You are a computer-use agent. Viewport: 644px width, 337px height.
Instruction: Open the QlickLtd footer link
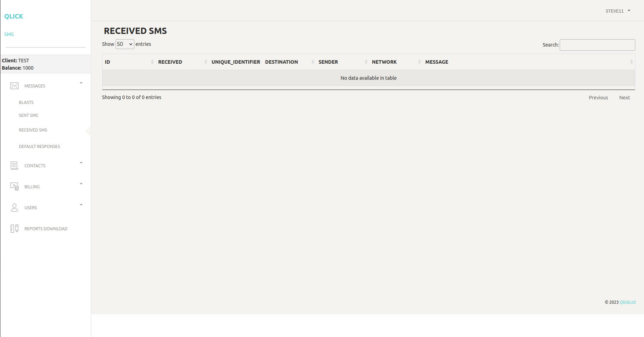628,302
